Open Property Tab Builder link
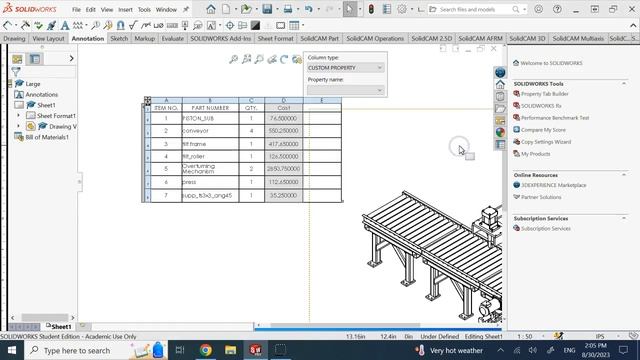 pos(544,94)
